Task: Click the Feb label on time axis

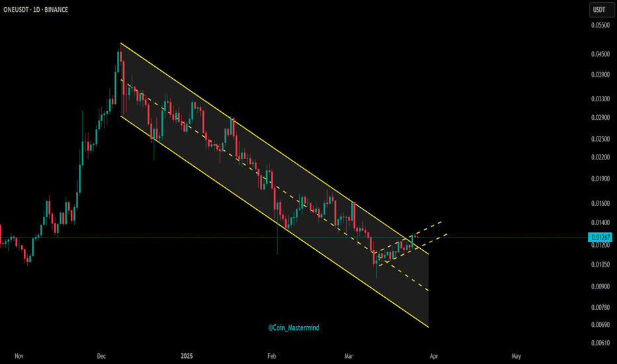Action: [271, 356]
